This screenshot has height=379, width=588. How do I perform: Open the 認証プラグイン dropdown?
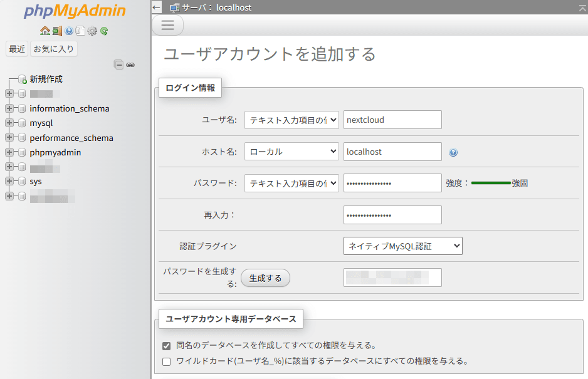click(x=402, y=246)
